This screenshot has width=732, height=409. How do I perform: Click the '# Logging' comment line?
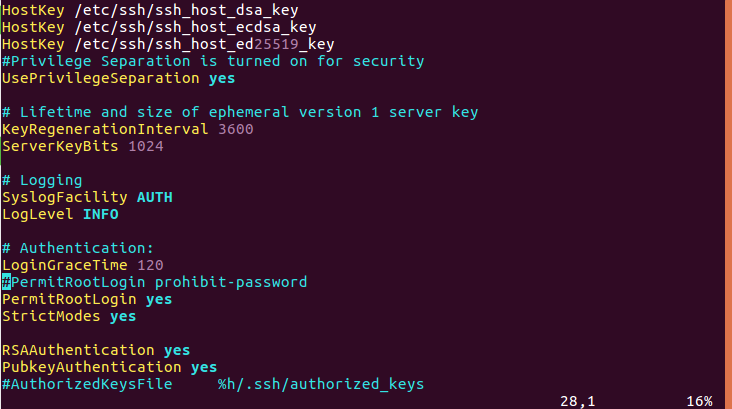coord(42,180)
